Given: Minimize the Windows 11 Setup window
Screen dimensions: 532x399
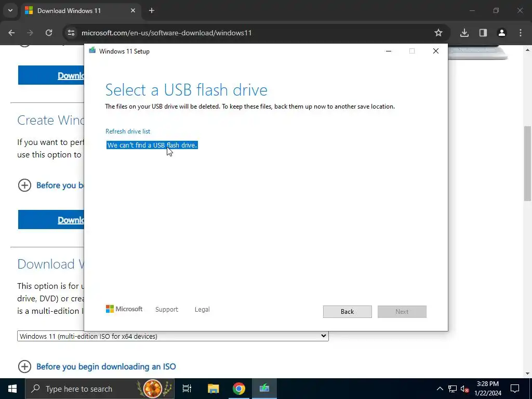Looking at the screenshot, I should [389, 51].
